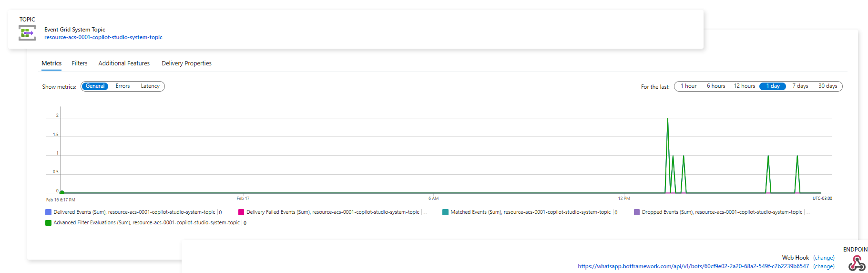Click the Feb 17 axis label
Viewport: 868px width, 273px height.
click(243, 199)
